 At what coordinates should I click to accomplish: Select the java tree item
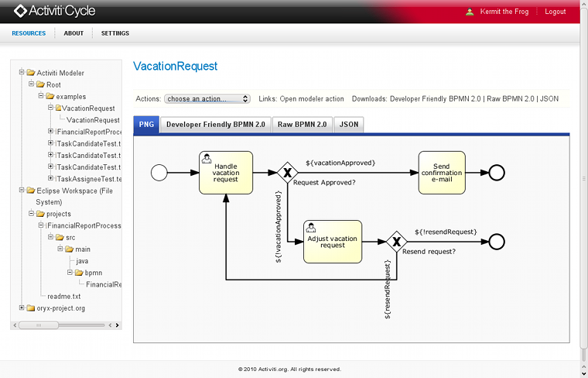(82, 261)
